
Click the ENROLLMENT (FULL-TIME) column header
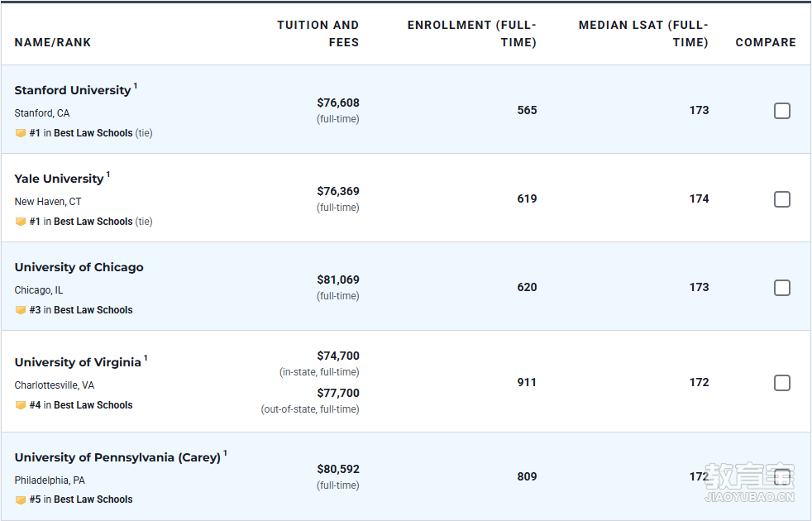[x=472, y=34]
